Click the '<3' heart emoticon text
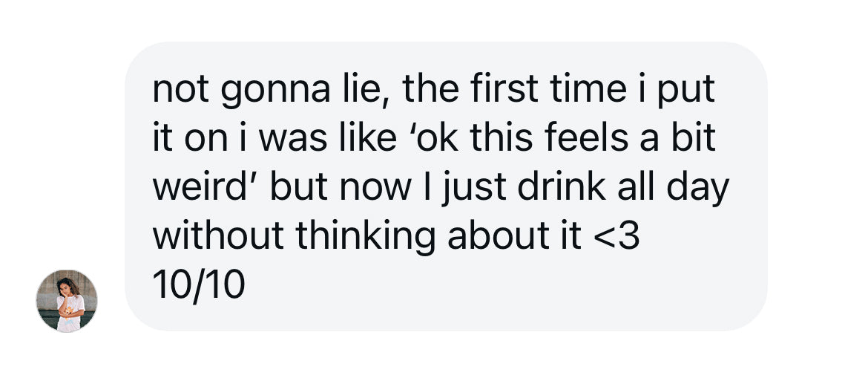Screen dimensions: 868x384 pyautogui.click(x=618, y=236)
